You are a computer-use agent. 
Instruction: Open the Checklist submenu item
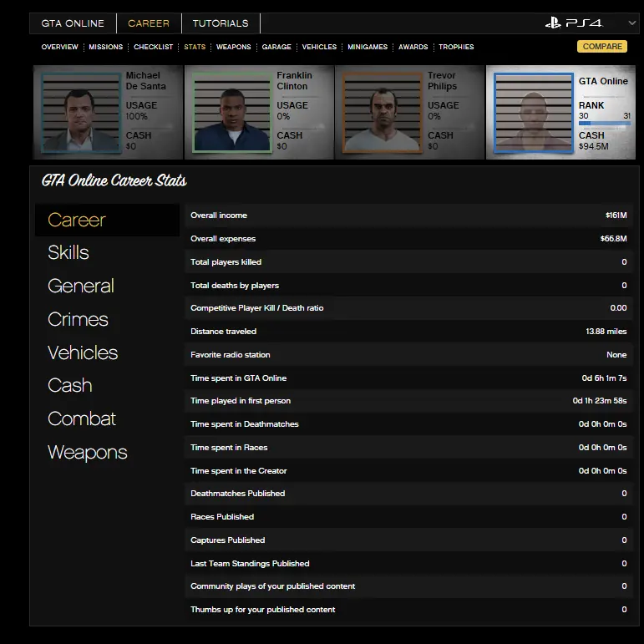pos(154,47)
